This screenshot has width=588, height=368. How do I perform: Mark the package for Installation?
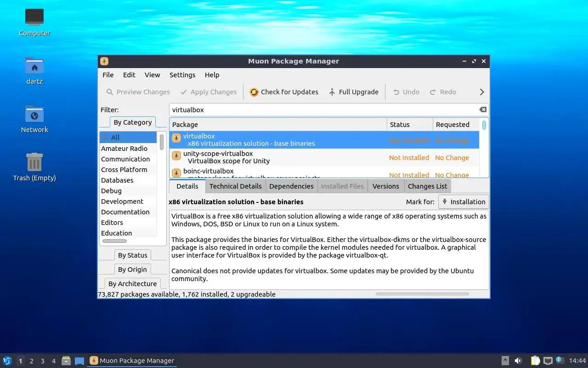click(x=464, y=202)
